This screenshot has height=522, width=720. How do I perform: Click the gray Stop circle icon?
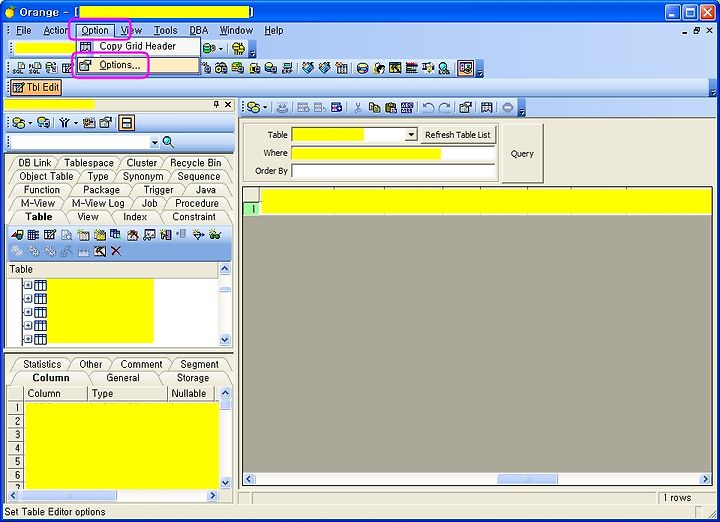coord(507,108)
